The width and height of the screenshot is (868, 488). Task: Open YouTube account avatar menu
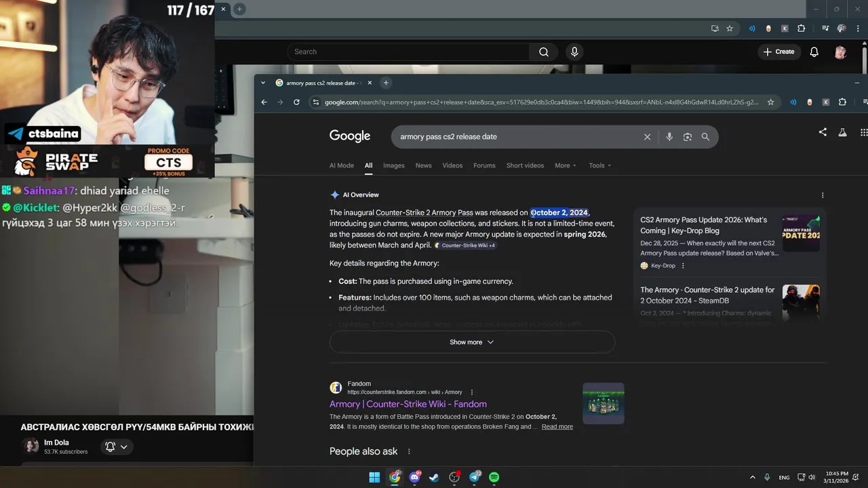coord(840,52)
